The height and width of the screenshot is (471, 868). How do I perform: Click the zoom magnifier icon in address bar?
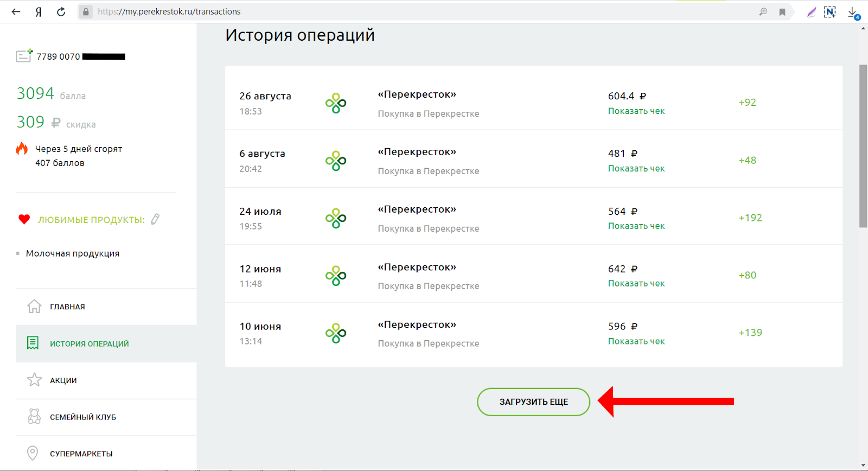pos(763,11)
